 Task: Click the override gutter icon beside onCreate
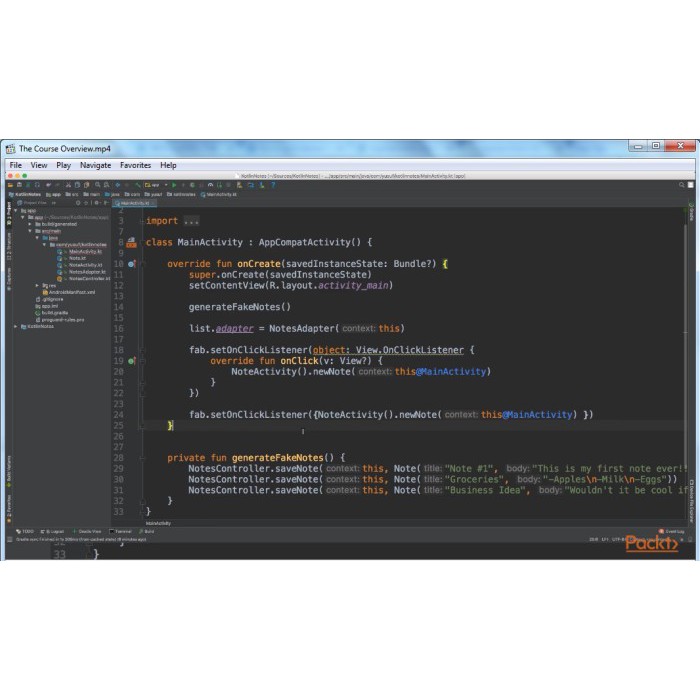[131, 264]
